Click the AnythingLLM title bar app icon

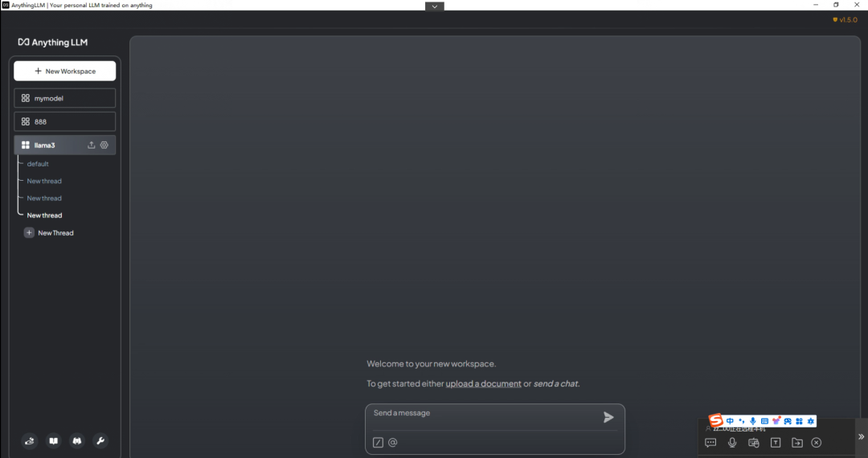pyautogui.click(x=6, y=5)
